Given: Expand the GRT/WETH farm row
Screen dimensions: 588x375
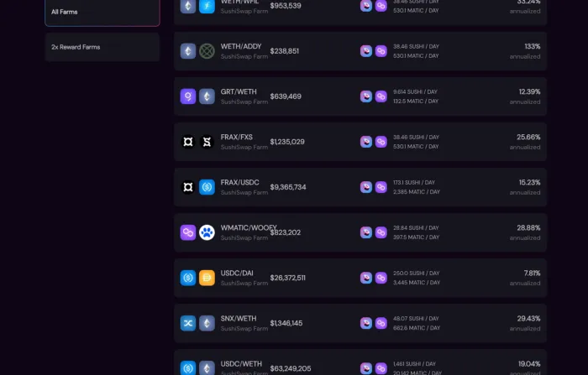Looking at the screenshot, I should point(360,96).
